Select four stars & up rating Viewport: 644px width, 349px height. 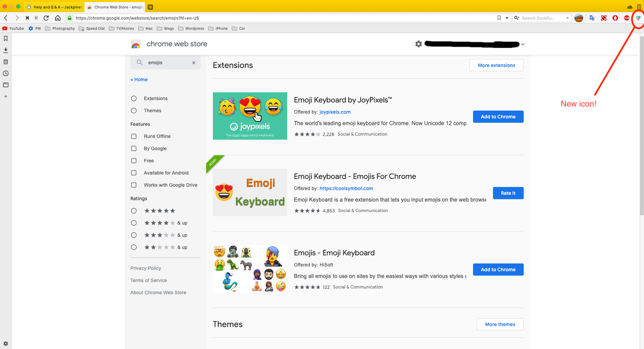point(134,223)
